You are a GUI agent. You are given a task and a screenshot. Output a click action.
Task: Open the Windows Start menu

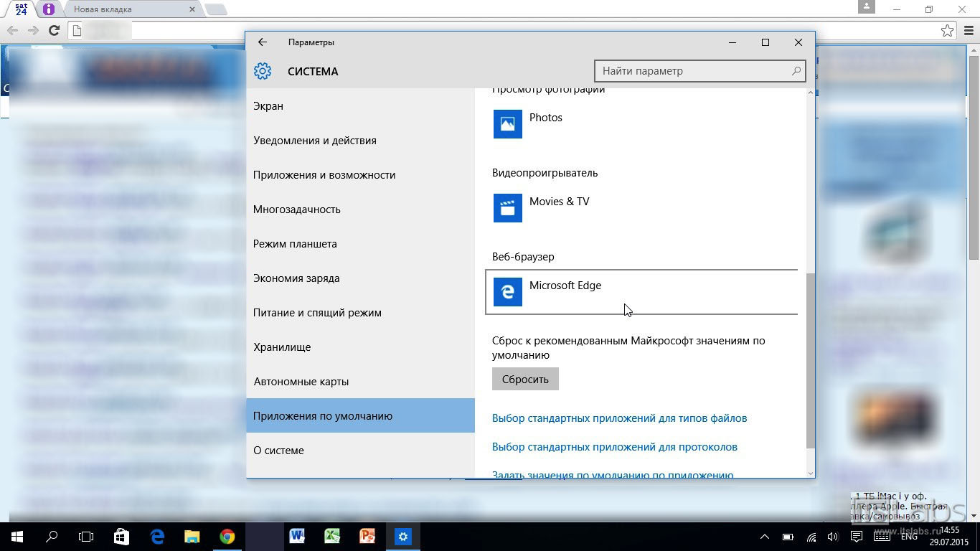(17, 537)
